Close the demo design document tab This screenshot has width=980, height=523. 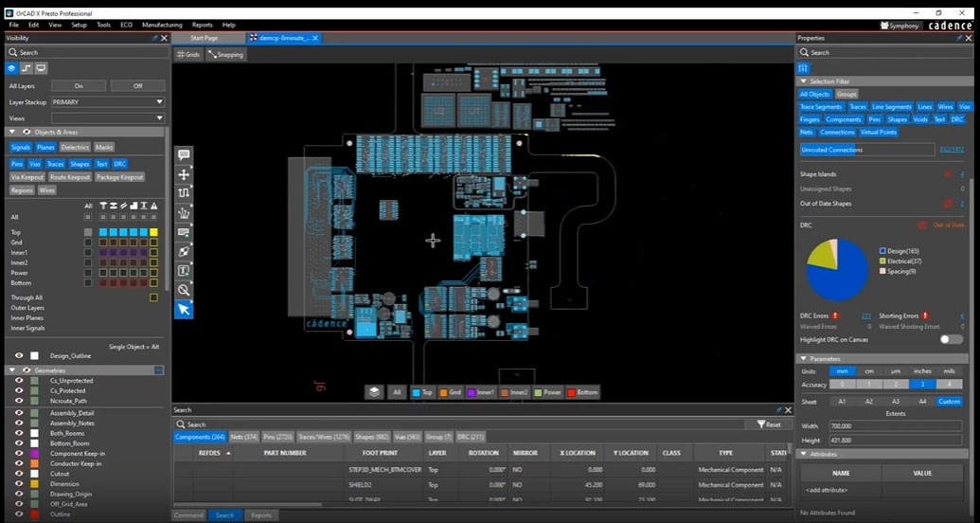click(315, 38)
